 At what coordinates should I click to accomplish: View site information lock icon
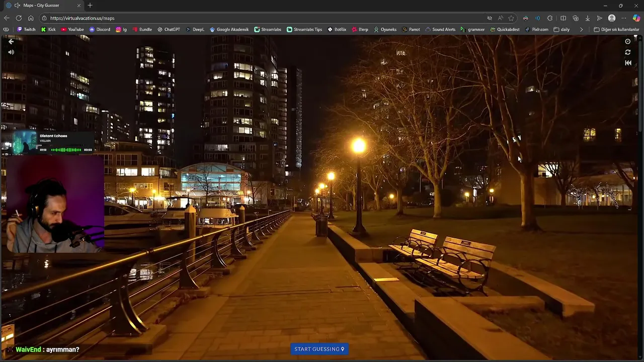tap(44, 18)
